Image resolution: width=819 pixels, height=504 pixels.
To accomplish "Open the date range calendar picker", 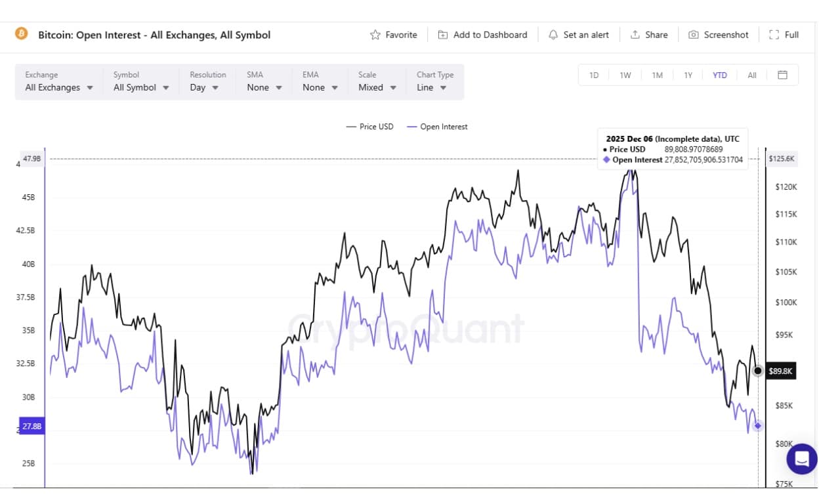I will pos(782,75).
